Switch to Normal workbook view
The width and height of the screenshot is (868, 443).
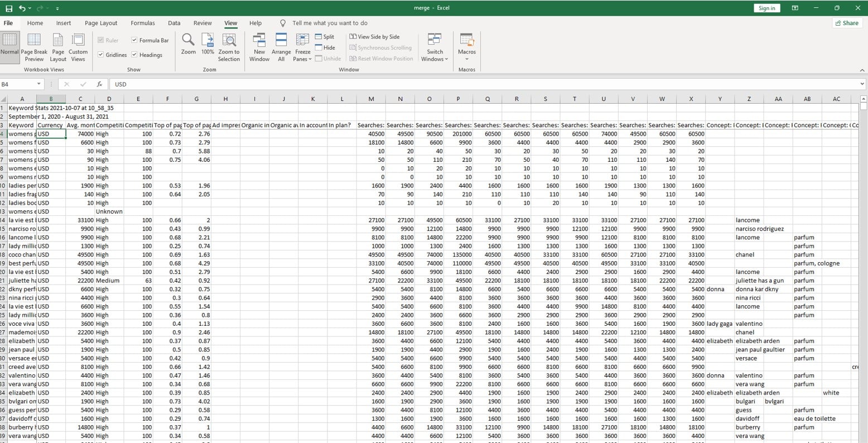pos(9,47)
